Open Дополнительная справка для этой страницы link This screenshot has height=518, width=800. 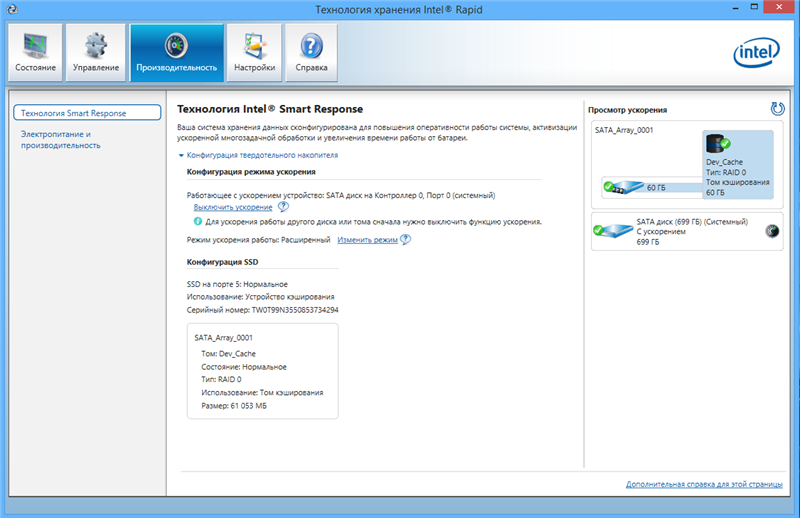(704, 484)
